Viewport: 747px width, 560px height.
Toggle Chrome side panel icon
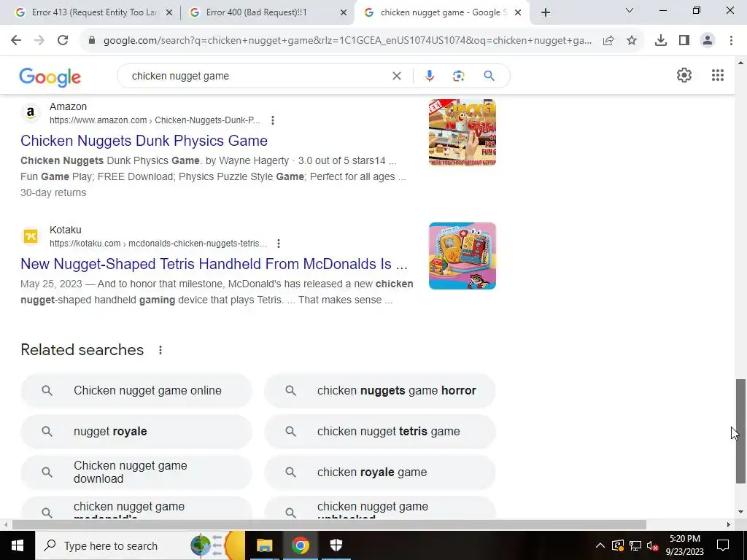[x=684, y=41]
